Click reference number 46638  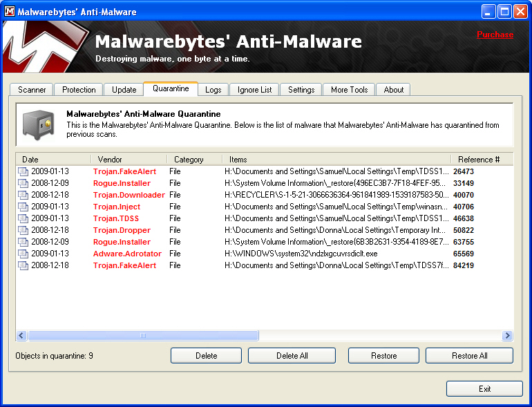point(464,218)
